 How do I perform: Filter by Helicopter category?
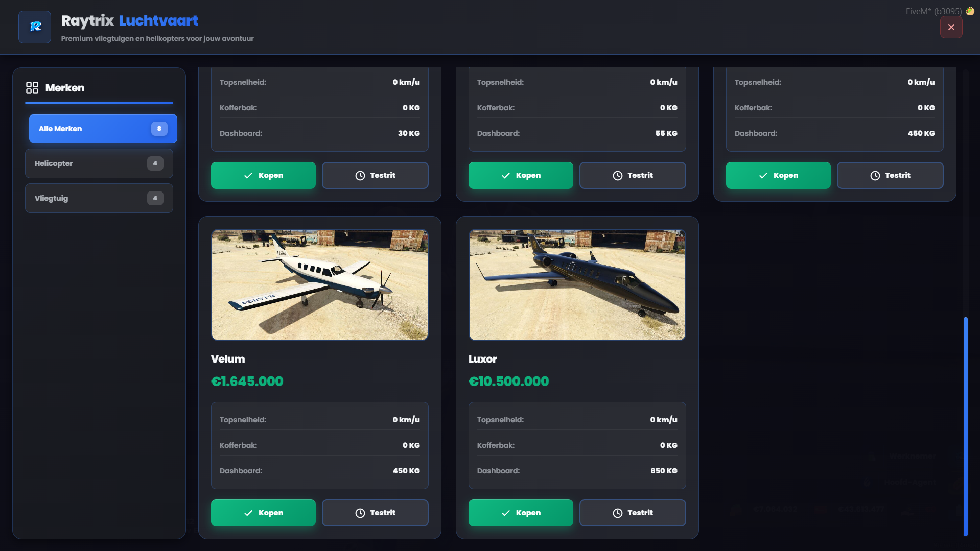[99, 163]
